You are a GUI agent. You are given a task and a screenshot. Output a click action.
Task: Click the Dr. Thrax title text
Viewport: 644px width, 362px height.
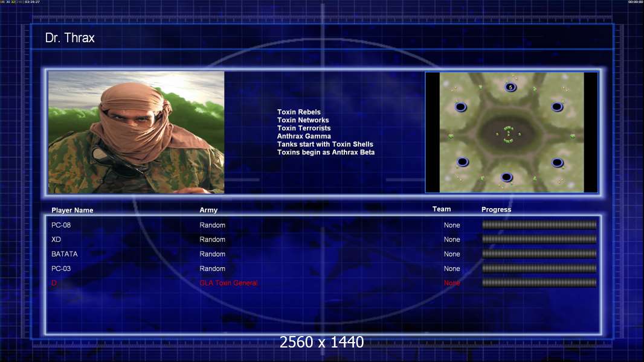pos(70,38)
